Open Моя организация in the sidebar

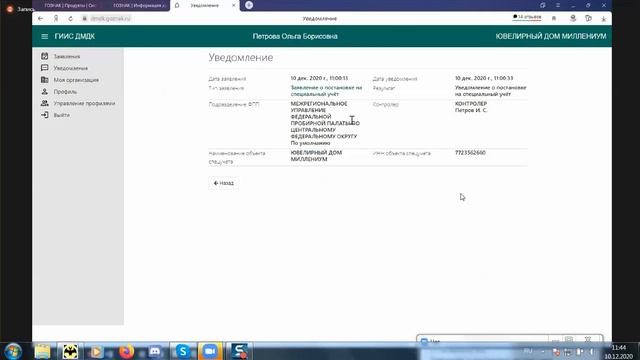point(76,80)
